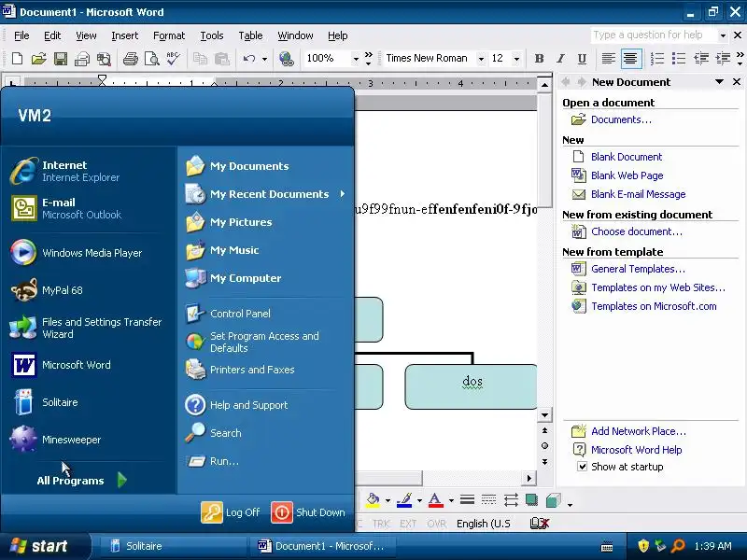Run Spelling and Grammar check icon
The width and height of the screenshot is (747, 560).
(174, 59)
